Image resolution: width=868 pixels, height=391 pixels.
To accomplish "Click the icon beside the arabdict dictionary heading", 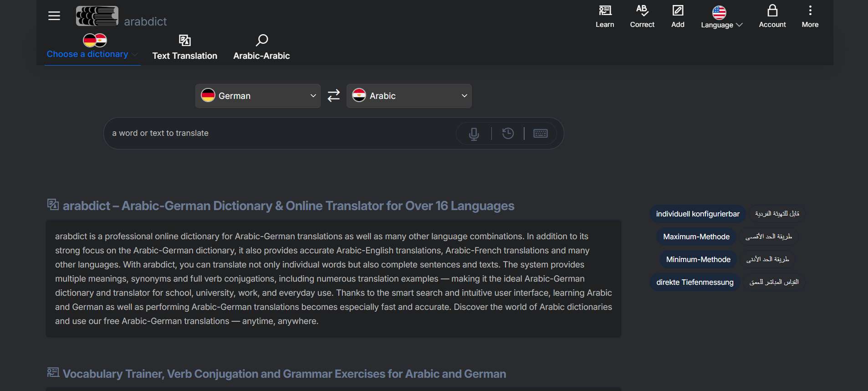I will point(53,205).
